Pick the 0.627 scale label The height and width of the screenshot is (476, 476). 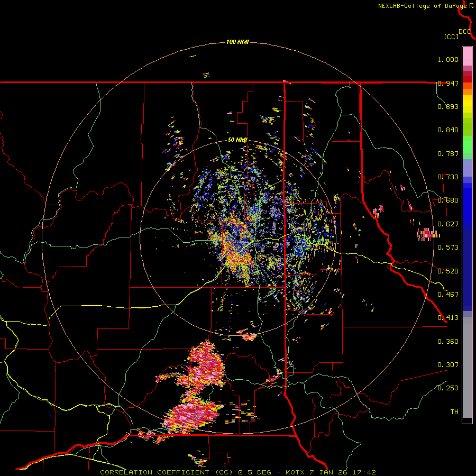tap(448, 224)
